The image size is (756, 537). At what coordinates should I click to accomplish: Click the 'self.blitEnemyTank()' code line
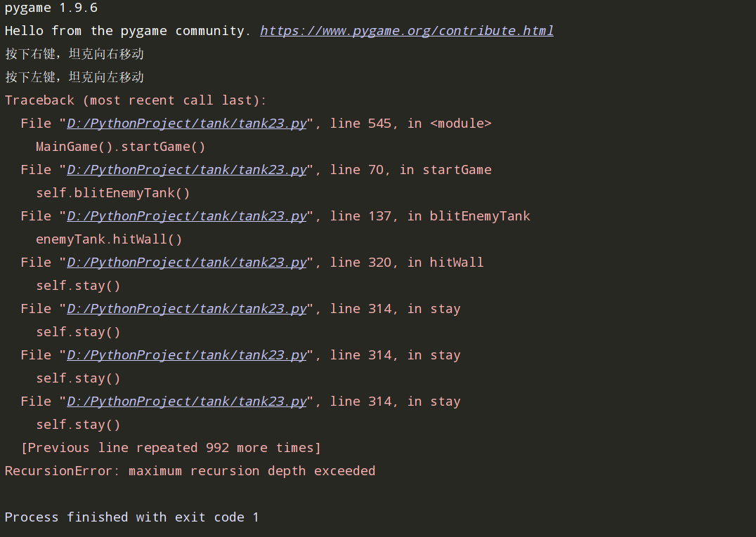coord(113,192)
